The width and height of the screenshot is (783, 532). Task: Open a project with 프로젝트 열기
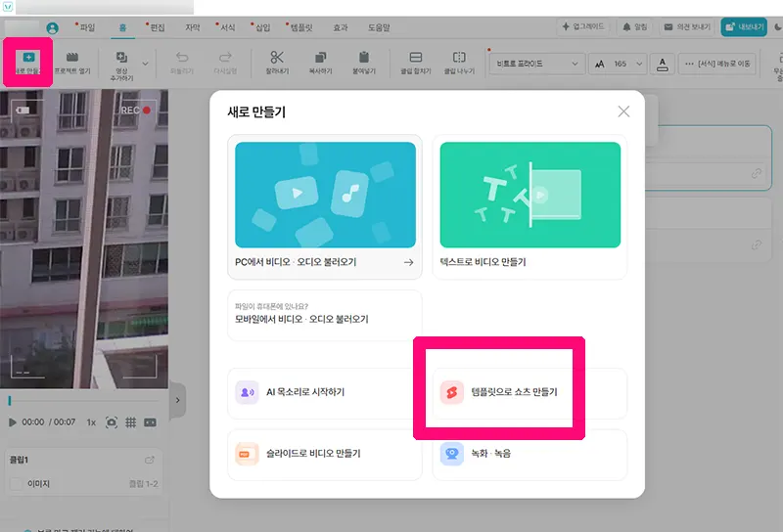pos(72,63)
